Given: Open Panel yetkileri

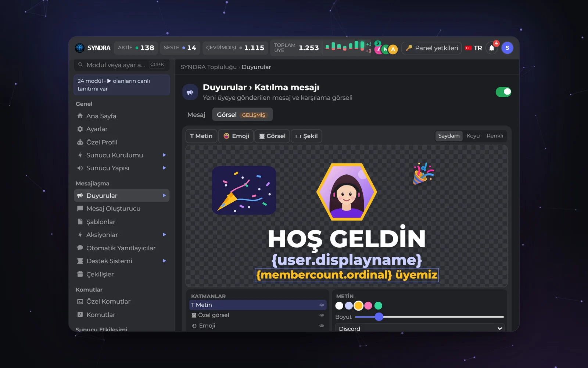Looking at the screenshot, I should pos(431,48).
